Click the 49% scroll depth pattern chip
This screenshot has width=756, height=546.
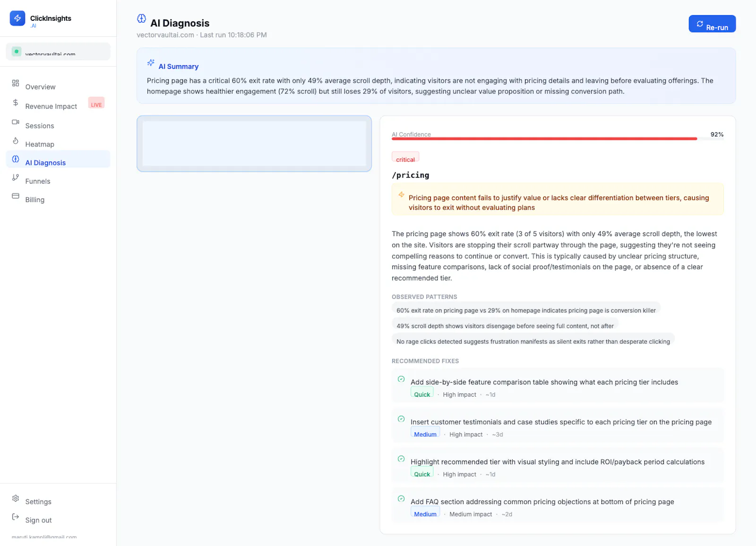505,324
